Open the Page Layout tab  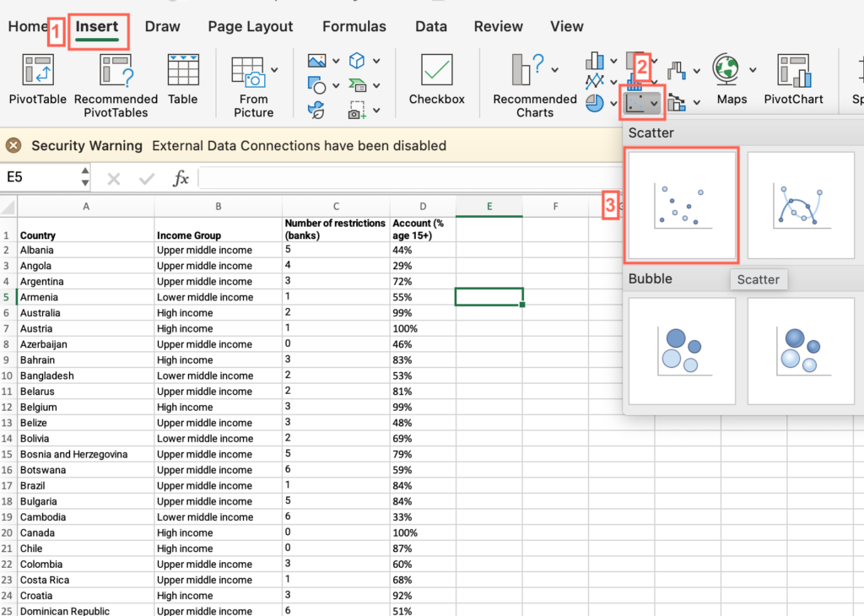tap(250, 26)
